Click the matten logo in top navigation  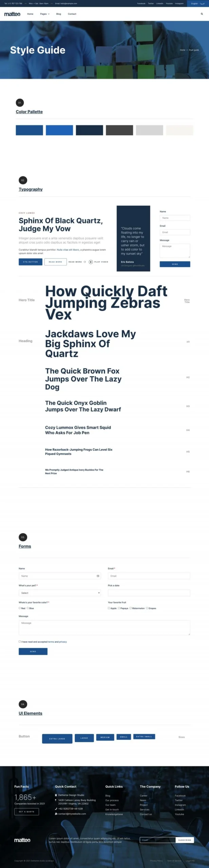pyautogui.click(x=12, y=14)
